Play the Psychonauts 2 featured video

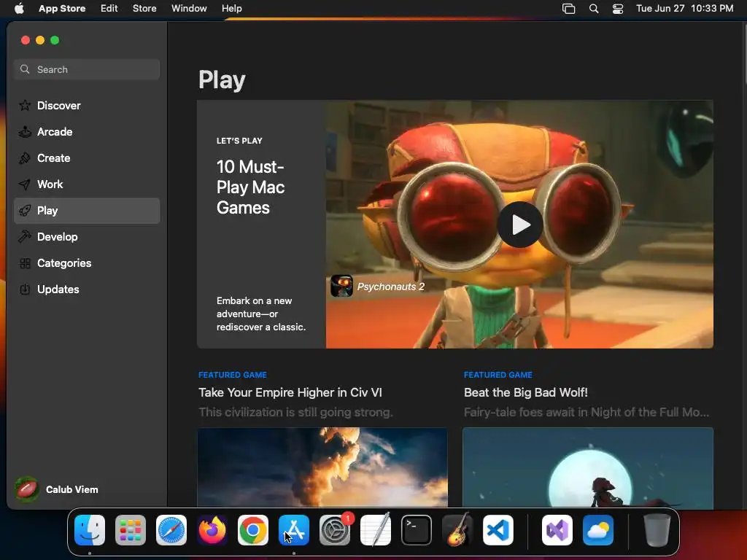(520, 225)
